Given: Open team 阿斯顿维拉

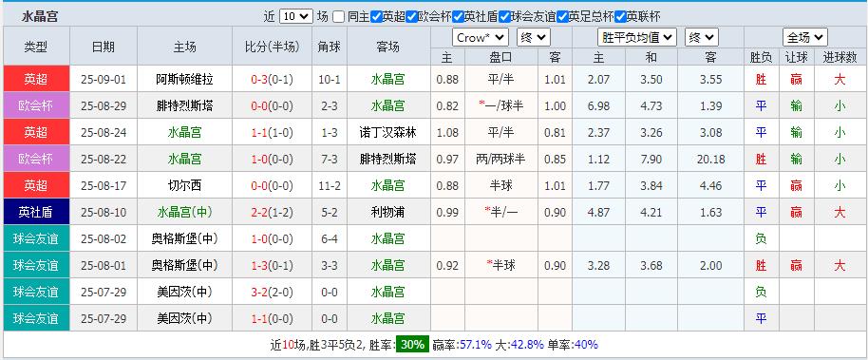Looking at the screenshot, I should 185,79.
